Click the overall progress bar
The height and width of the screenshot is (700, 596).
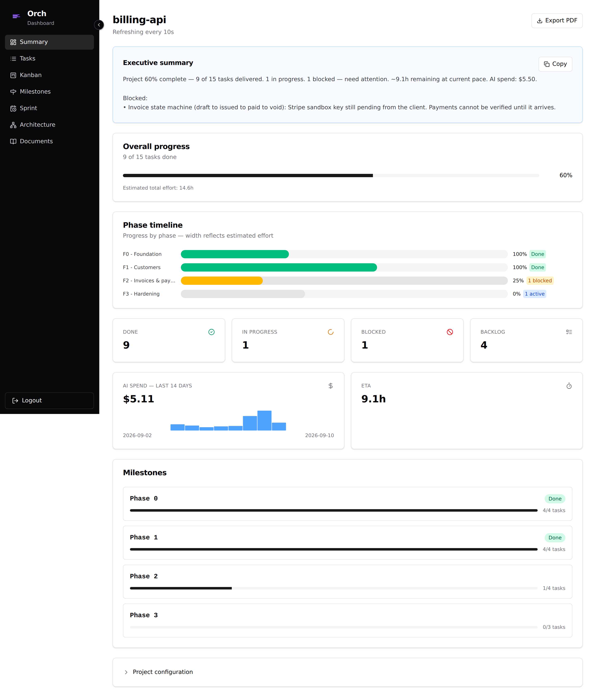click(331, 176)
